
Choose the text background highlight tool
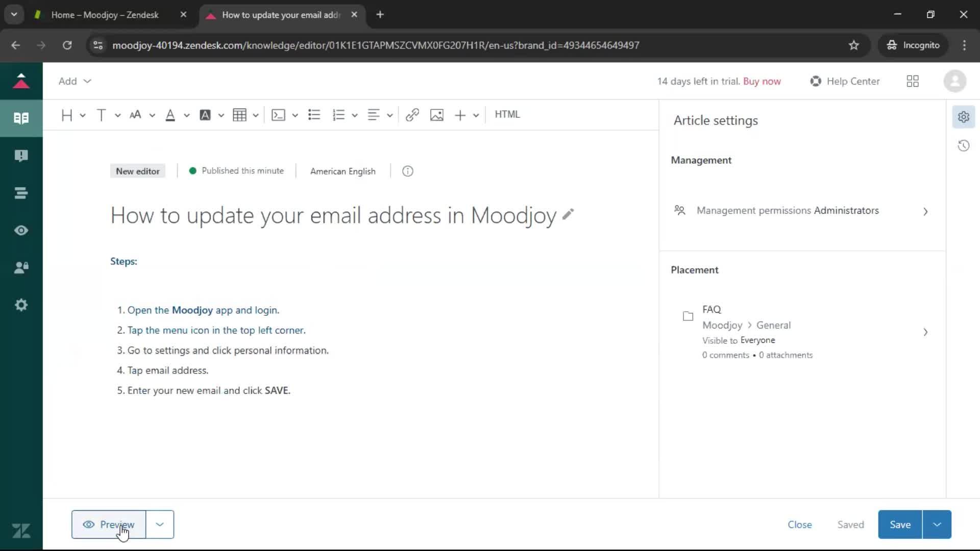click(205, 115)
